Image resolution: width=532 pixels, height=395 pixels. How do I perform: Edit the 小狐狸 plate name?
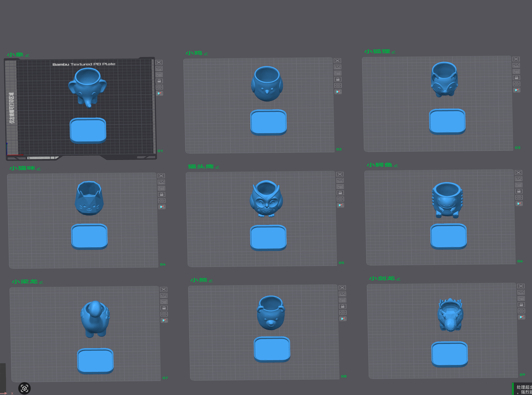393,52
